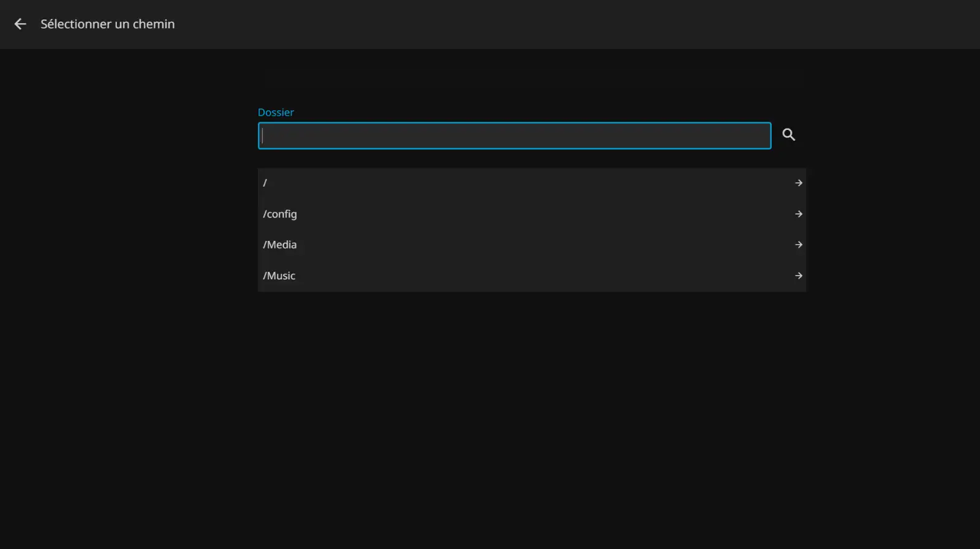
Task: Focus the Dossier path input field
Action: click(514, 135)
